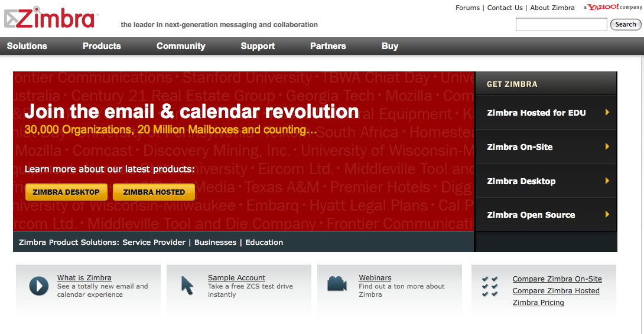Open the Partners menu
This screenshot has height=334, width=644.
coord(328,46)
